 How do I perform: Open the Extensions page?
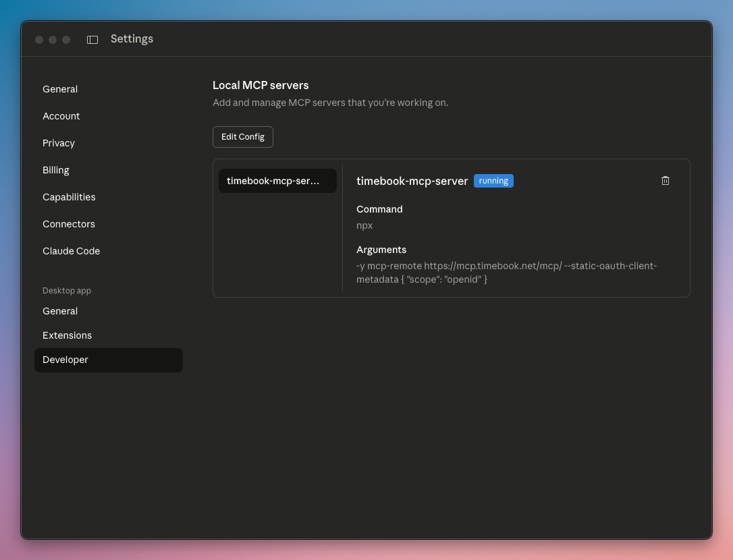click(x=67, y=335)
